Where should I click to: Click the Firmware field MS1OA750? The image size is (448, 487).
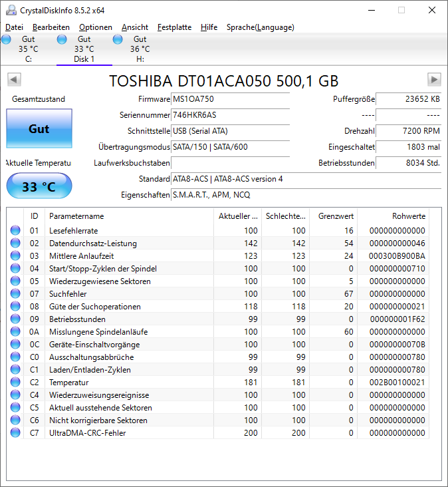(230, 99)
